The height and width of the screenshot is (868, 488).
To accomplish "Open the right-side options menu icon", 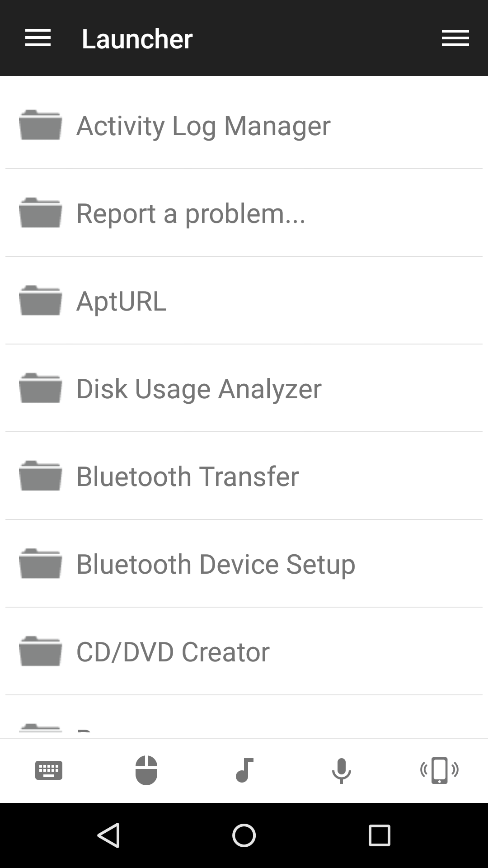I will pos(455,38).
